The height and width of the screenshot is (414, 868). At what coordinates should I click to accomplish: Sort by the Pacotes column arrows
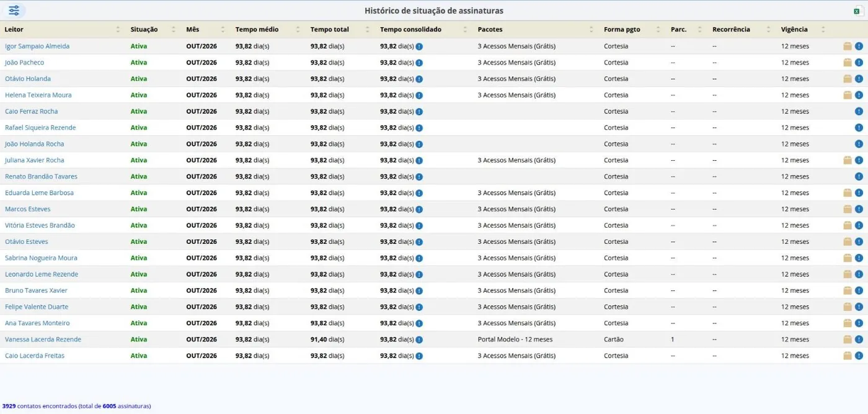(x=591, y=29)
